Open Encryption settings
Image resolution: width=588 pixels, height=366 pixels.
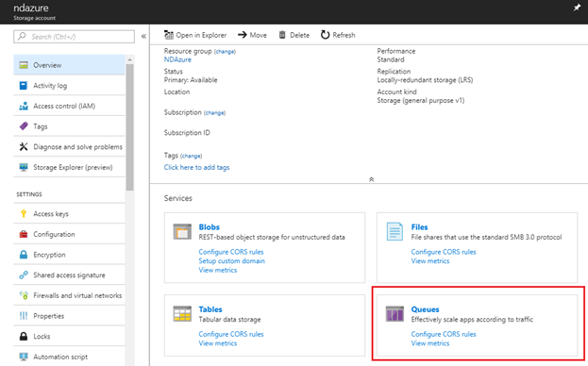point(70,255)
